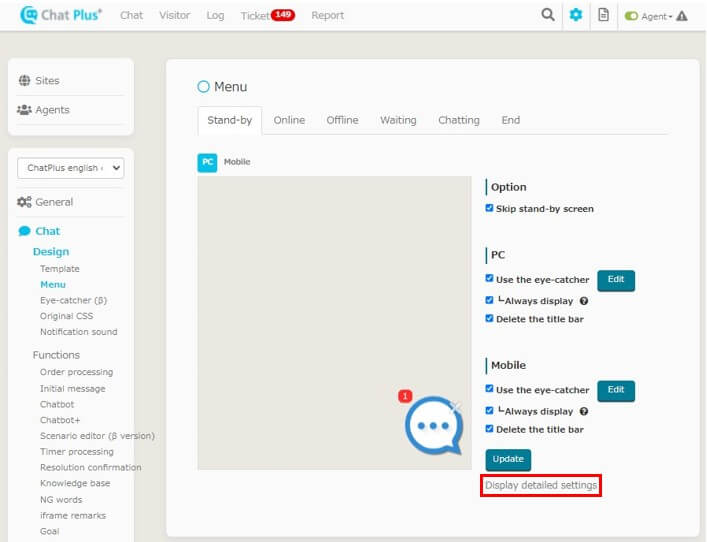707x542 pixels.
Task: Click Edit button for PC eye-catcher
Action: pos(616,280)
